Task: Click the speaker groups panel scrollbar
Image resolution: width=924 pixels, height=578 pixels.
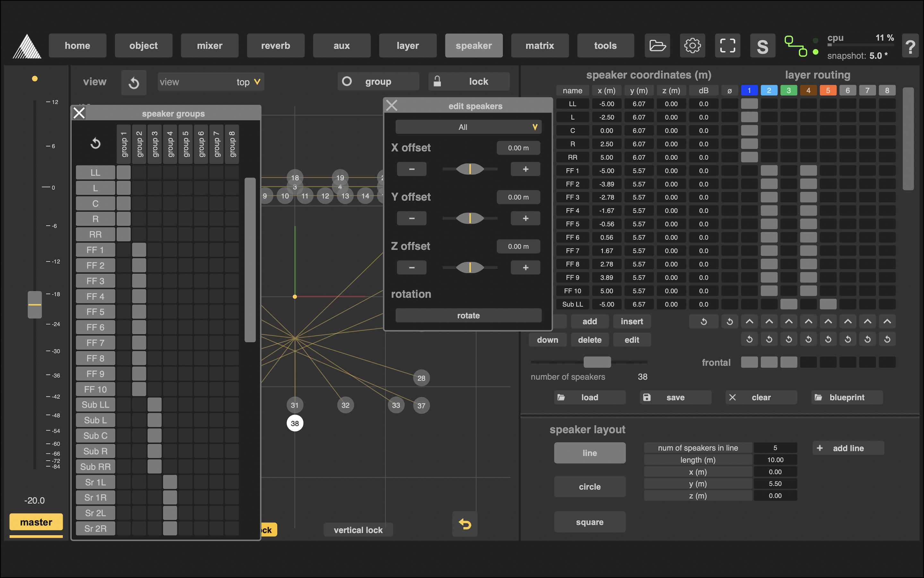Action: pos(250,260)
